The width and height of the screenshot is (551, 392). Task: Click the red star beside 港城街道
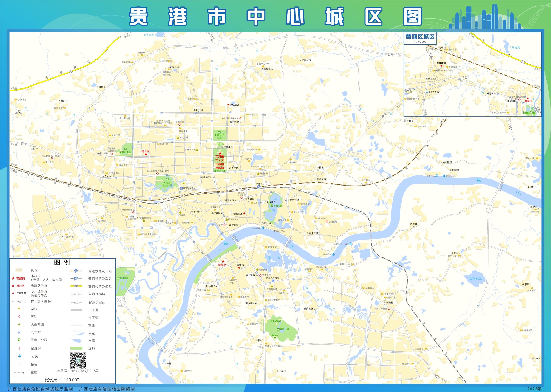pyautogui.click(x=228, y=105)
